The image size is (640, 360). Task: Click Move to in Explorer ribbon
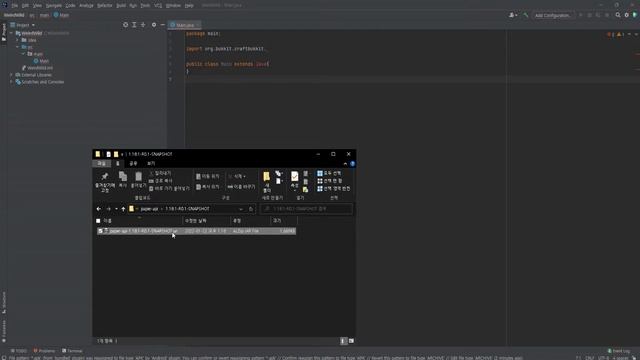[x=207, y=176]
